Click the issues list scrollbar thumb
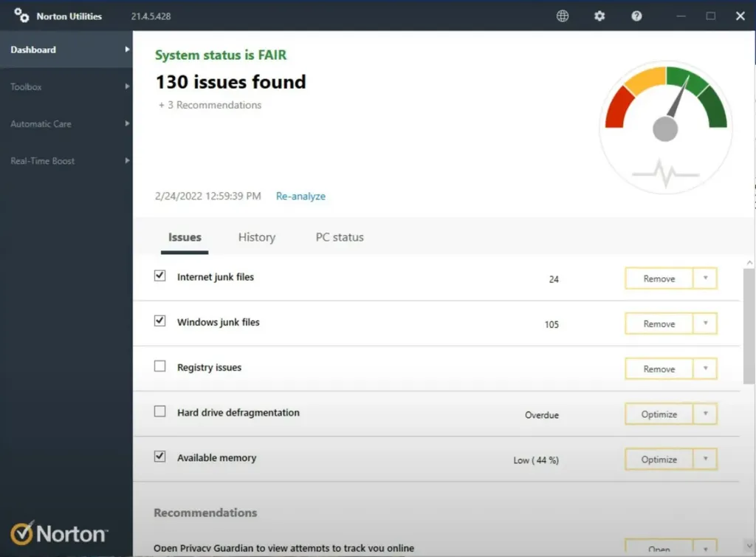Viewport: 756px width, 557px height. click(x=749, y=326)
